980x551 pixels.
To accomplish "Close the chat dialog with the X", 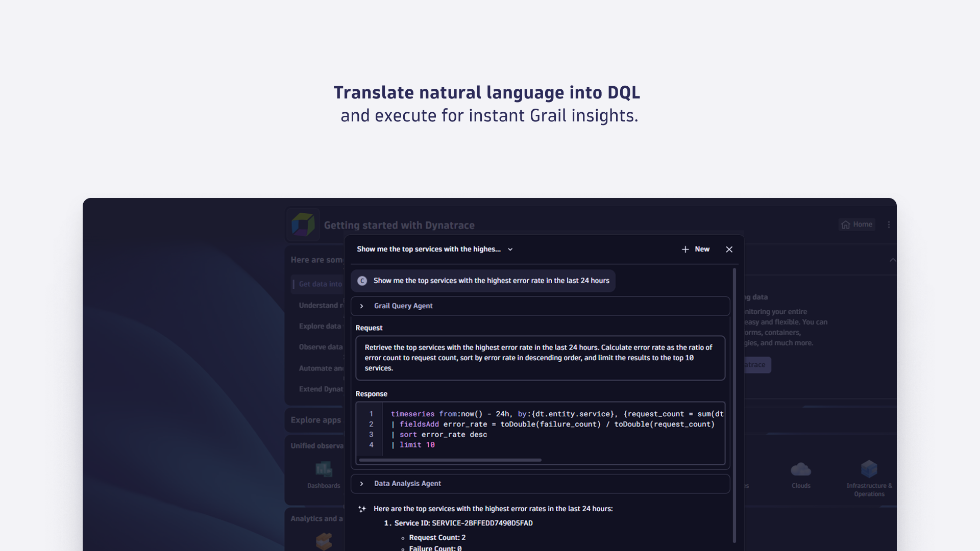I will click(729, 249).
